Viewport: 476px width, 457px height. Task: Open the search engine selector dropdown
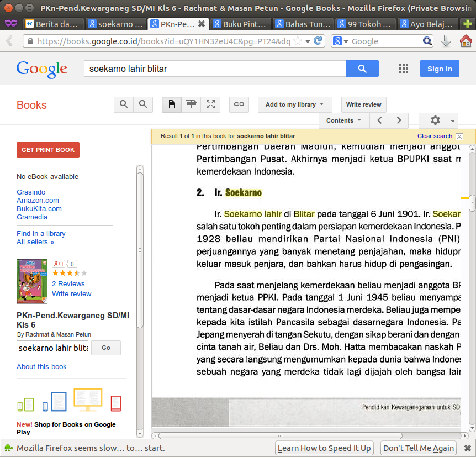coord(340,41)
